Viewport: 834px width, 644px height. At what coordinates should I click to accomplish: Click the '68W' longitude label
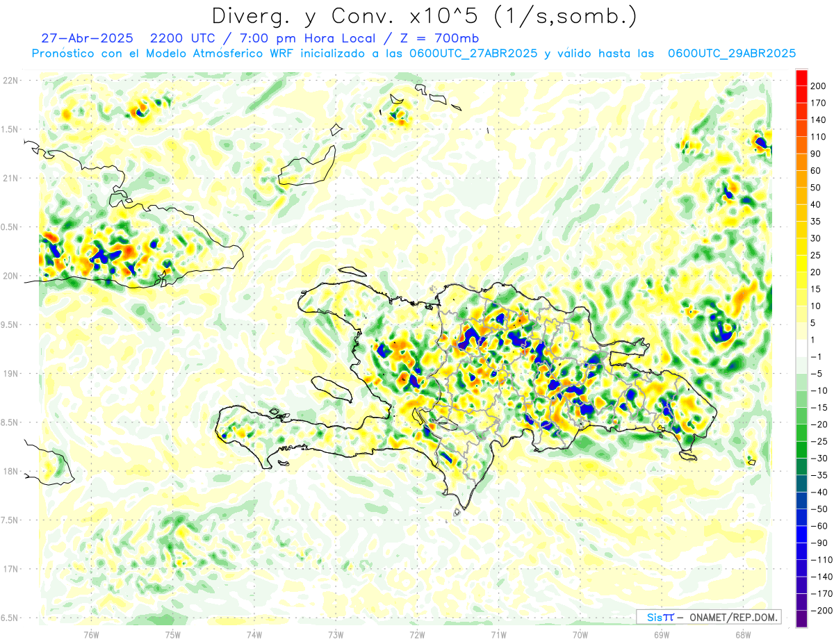tap(743, 634)
